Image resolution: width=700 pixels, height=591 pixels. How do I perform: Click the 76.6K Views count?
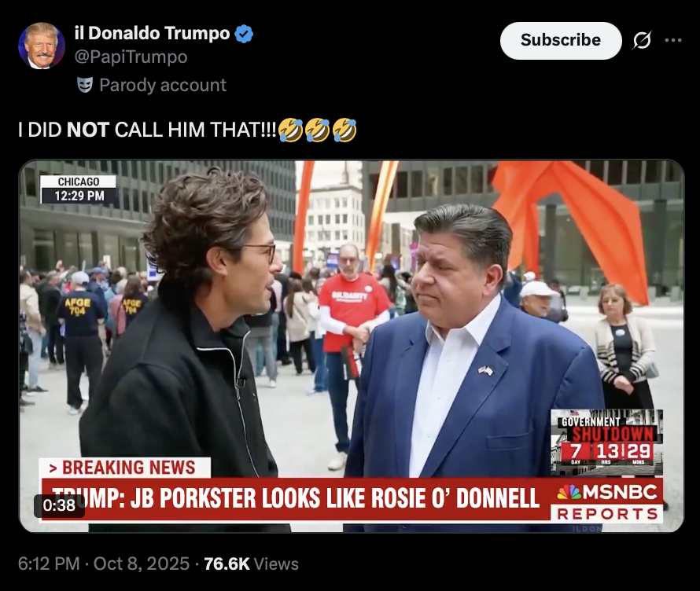(x=252, y=563)
